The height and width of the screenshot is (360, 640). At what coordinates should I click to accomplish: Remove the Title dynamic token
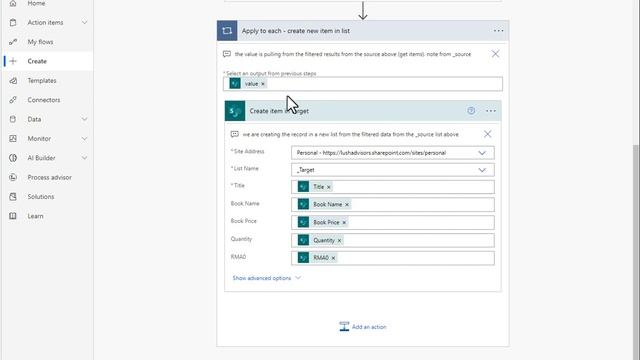pos(329,187)
